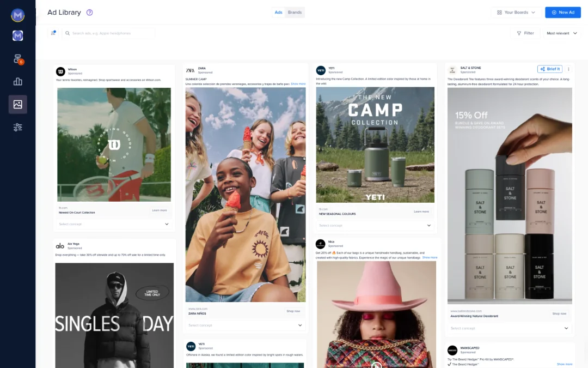Open the YETI Camp Collection ad image
588x368 pixels.
pyautogui.click(x=375, y=145)
